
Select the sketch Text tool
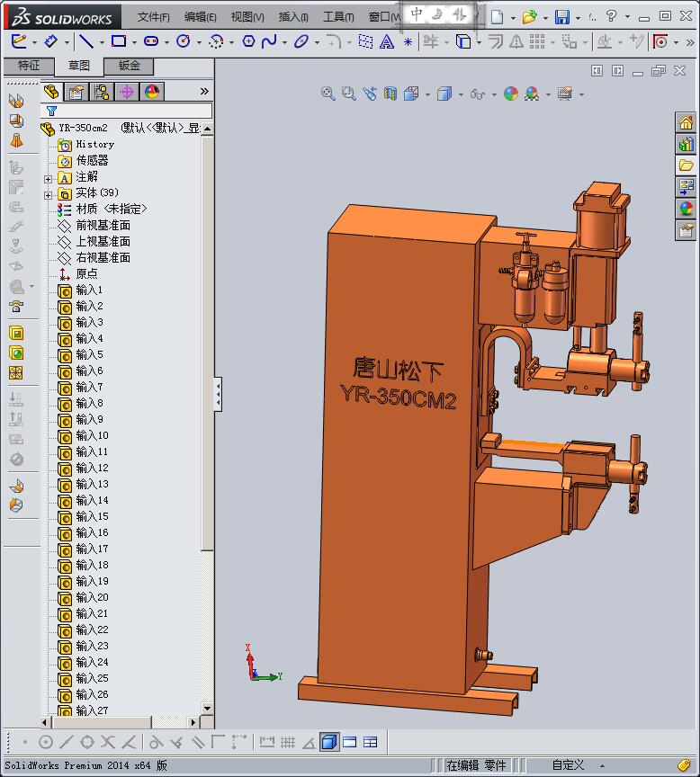click(x=387, y=41)
